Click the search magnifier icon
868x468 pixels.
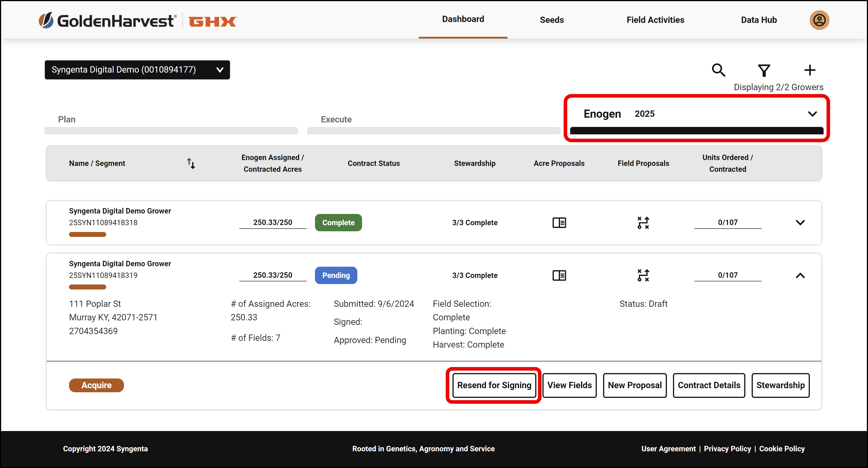[x=718, y=70]
